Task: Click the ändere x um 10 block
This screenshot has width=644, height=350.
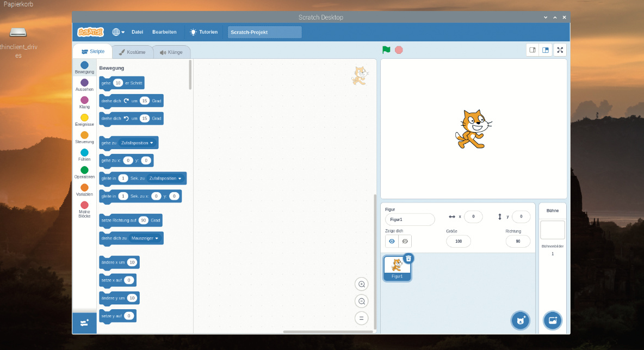Action: 119,262
